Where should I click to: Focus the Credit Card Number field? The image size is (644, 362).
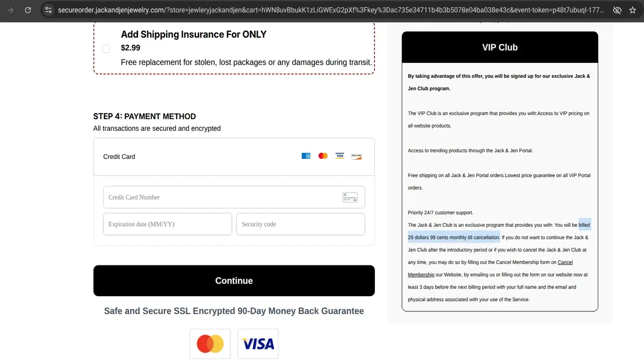(x=221, y=197)
